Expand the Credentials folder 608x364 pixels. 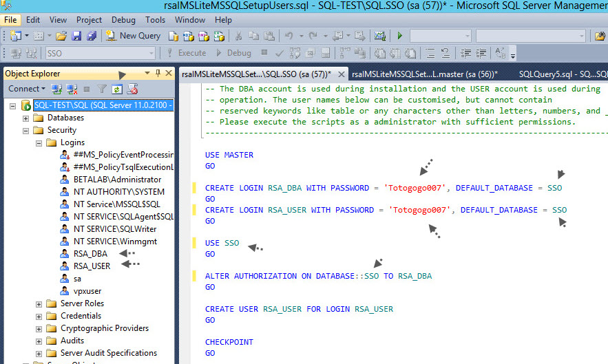click(x=39, y=317)
